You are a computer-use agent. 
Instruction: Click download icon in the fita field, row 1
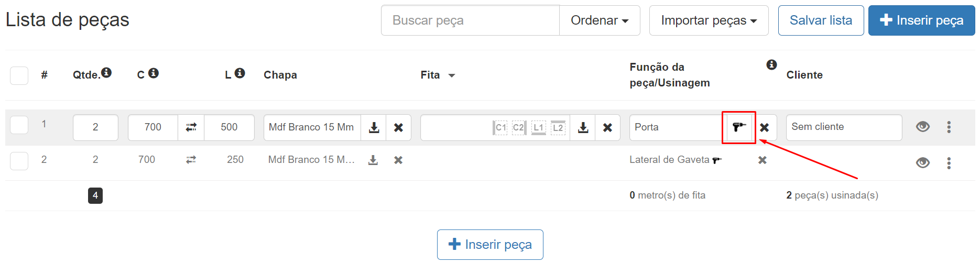[x=583, y=127]
